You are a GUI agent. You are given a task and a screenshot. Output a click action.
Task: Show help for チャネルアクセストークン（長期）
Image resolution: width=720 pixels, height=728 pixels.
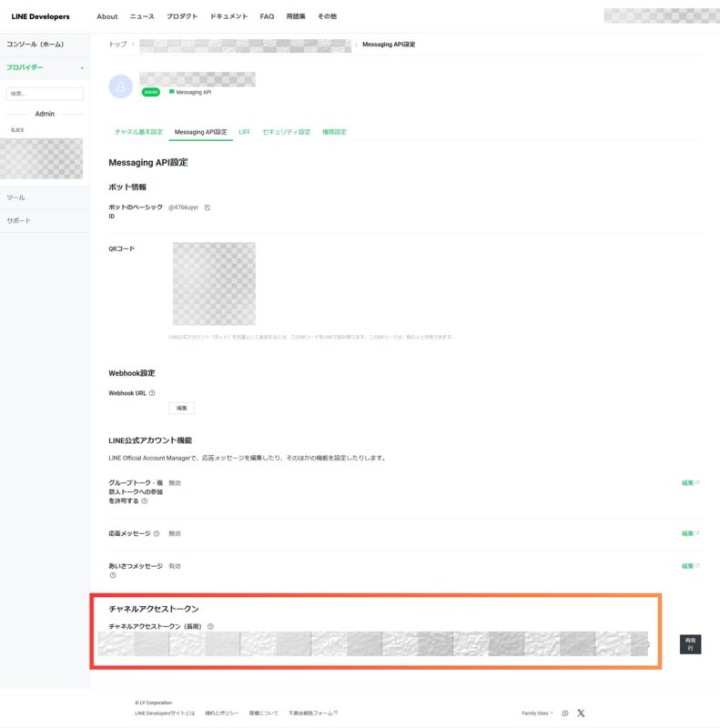[210, 626]
